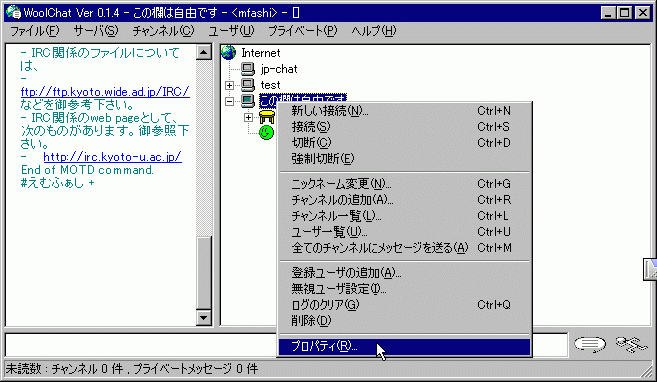The width and height of the screenshot is (657, 382).
Task: Collapse the selected server node
Action: [229, 101]
